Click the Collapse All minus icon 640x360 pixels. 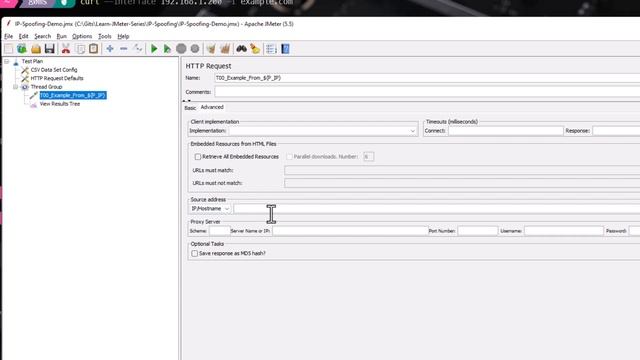124,49
